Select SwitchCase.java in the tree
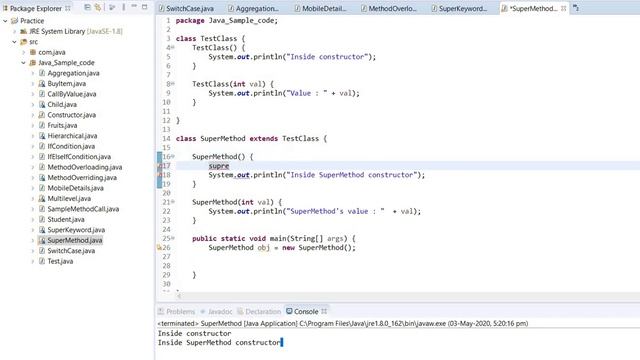This screenshot has width=640, height=360. pyautogui.click(x=71, y=251)
